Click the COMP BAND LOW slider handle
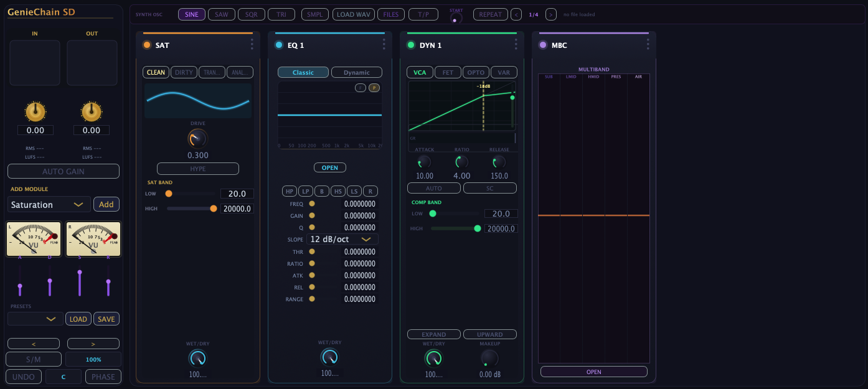This screenshot has height=389, width=868. (x=433, y=213)
